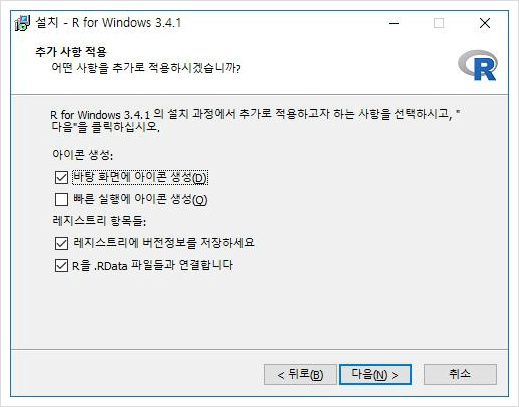Click the 추가 사항 적용 heading
The image size is (519, 407).
71,52
